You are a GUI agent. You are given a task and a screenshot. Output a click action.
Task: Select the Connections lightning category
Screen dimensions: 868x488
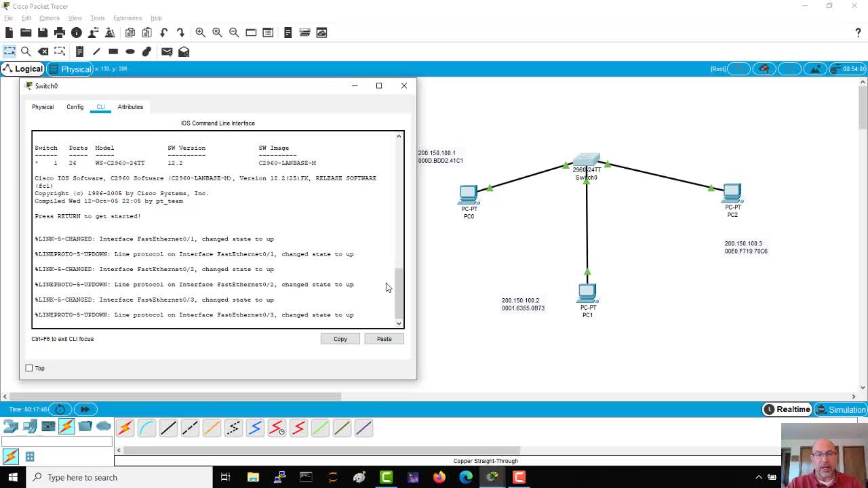click(66, 426)
